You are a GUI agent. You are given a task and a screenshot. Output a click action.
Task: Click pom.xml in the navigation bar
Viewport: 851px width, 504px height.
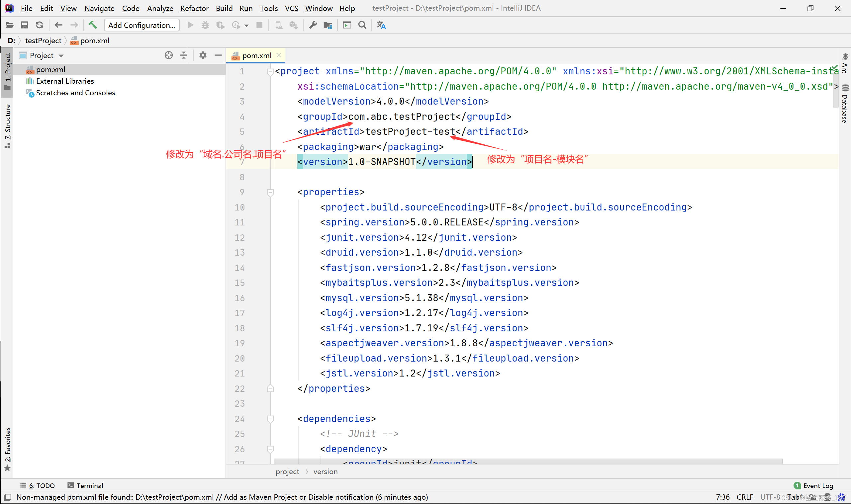(90, 41)
